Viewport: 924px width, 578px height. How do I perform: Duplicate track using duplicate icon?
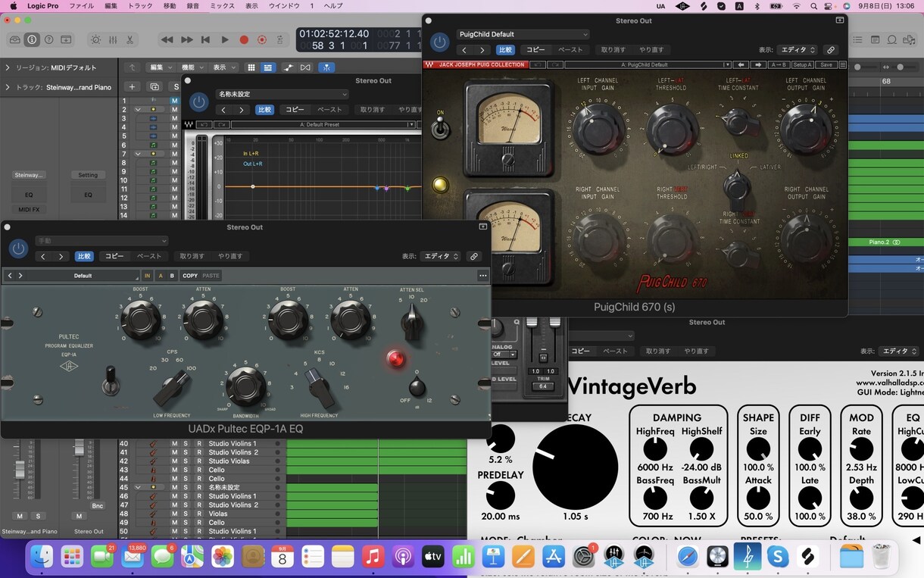[155, 87]
